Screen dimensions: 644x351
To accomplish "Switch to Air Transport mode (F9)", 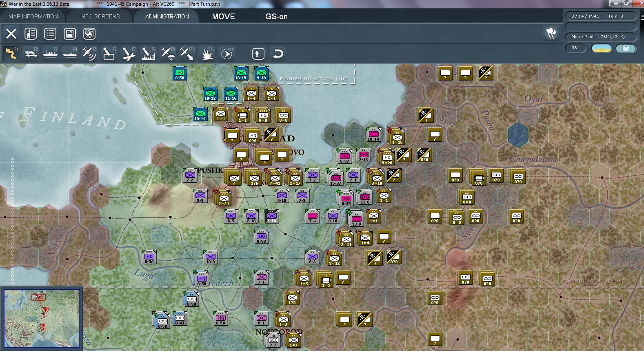I will [x=168, y=54].
